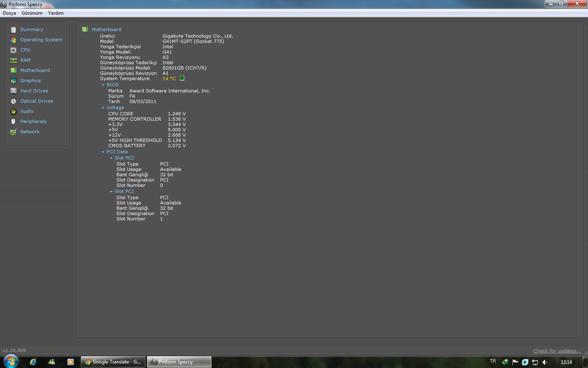Click the Motherboard heading in the main panel

pyautogui.click(x=107, y=29)
